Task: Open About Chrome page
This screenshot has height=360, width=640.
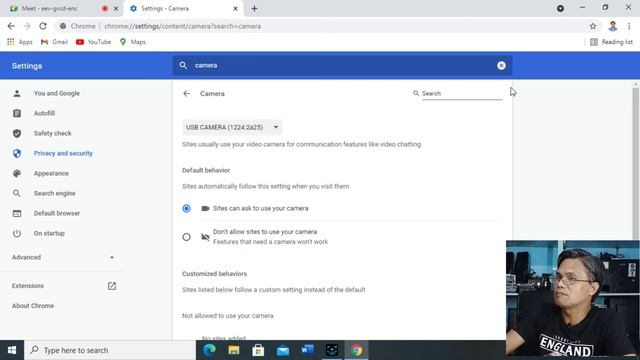Action: coord(33,306)
